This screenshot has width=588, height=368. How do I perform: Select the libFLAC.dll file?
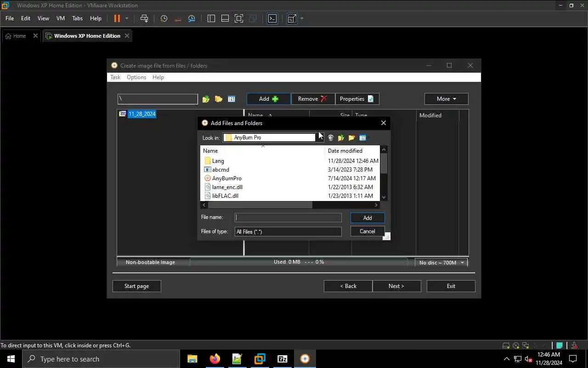tap(225, 196)
